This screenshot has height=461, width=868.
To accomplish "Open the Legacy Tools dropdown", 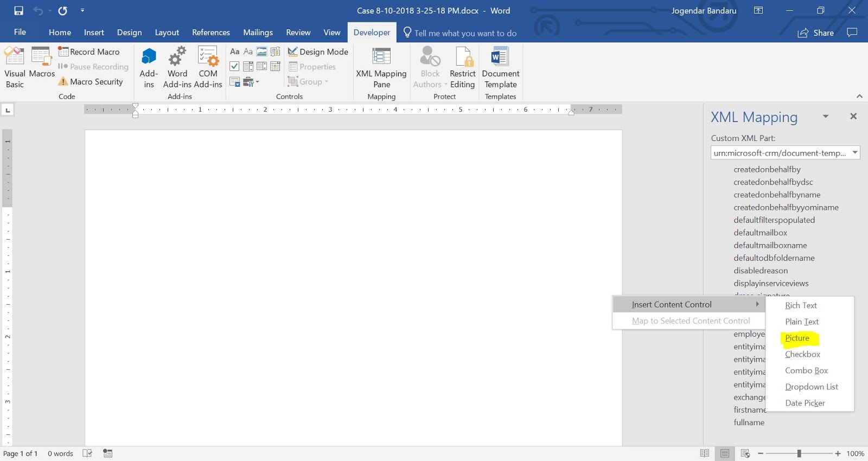I will [251, 81].
